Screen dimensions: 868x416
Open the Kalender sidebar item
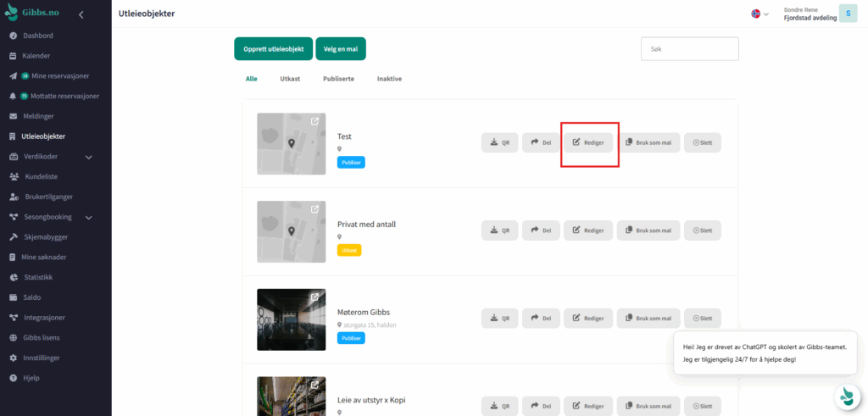[36, 56]
